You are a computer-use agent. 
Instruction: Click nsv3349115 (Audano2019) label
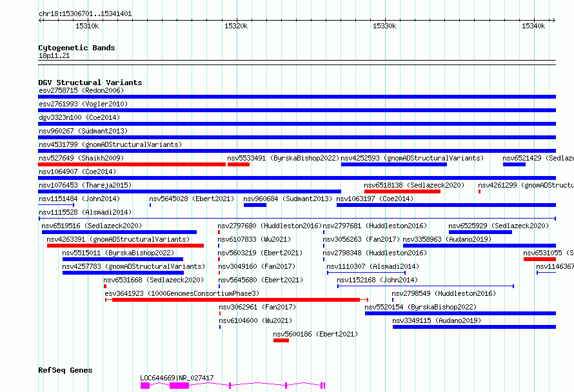coord(437,320)
